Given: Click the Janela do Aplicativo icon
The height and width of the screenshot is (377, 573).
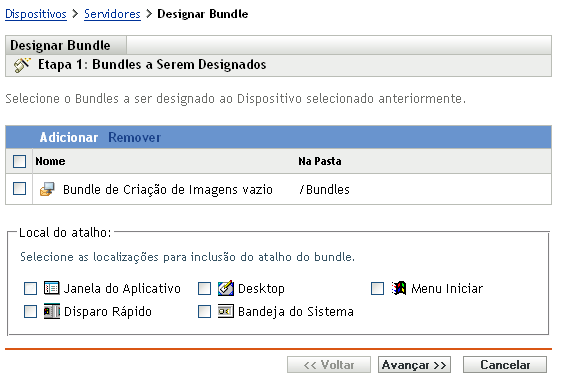Looking at the screenshot, I should [x=52, y=288].
